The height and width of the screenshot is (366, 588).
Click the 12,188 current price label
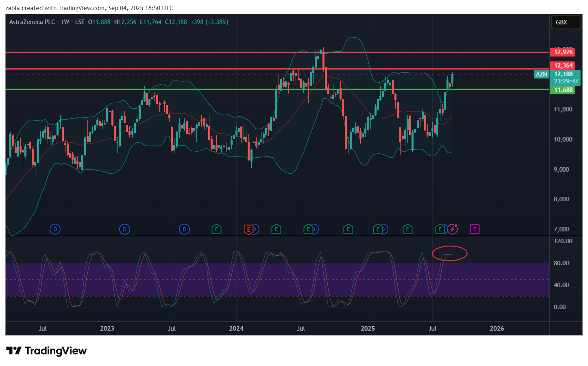[564, 74]
